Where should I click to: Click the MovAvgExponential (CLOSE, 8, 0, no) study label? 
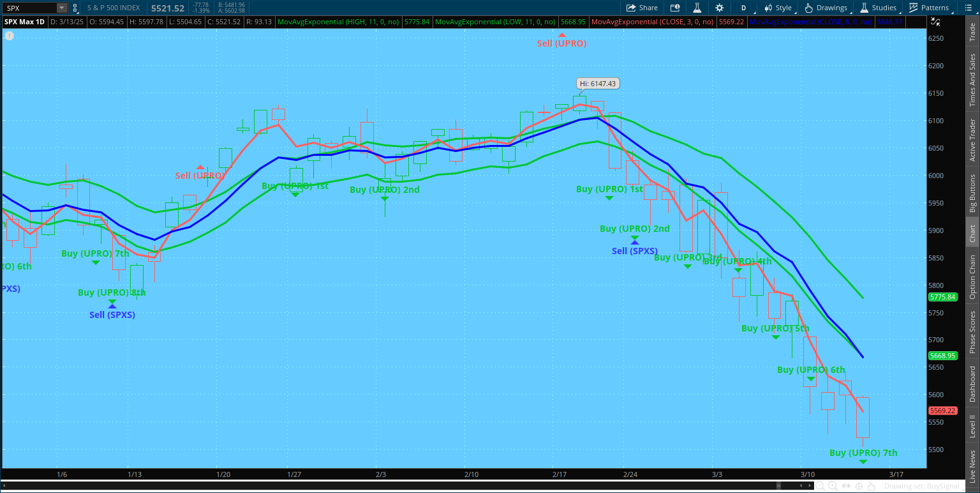pyautogui.click(x=811, y=22)
